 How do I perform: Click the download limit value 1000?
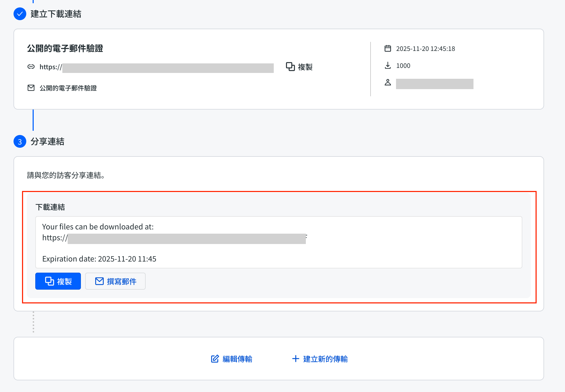(403, 66)
